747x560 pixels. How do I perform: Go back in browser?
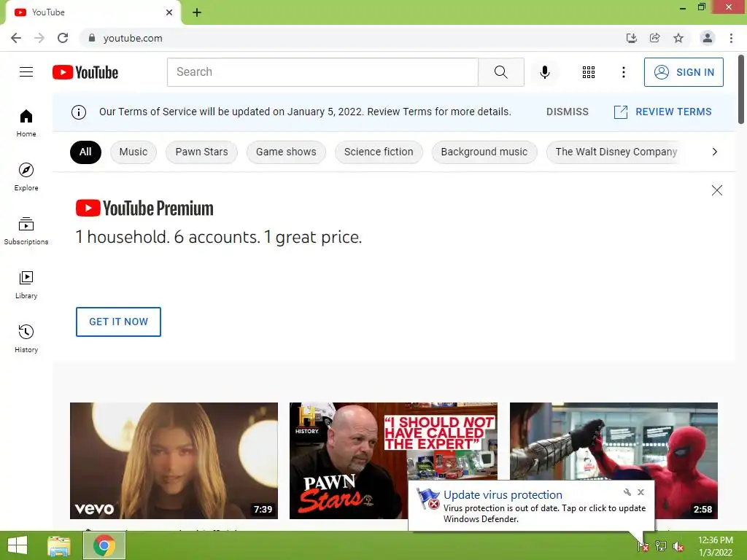[x=16, y=38]
